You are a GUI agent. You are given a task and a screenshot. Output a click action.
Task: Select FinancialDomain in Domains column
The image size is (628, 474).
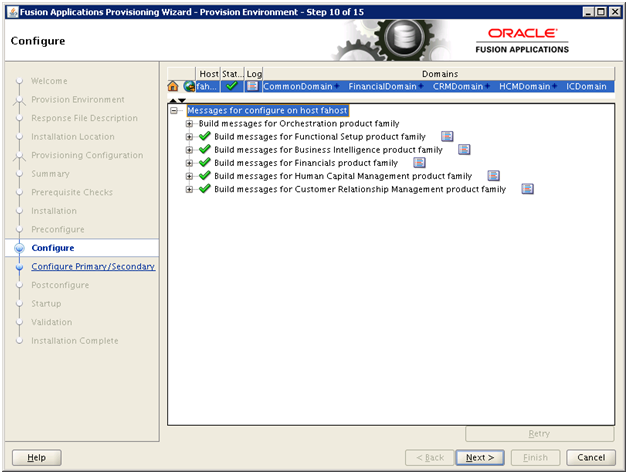point(382,86)
